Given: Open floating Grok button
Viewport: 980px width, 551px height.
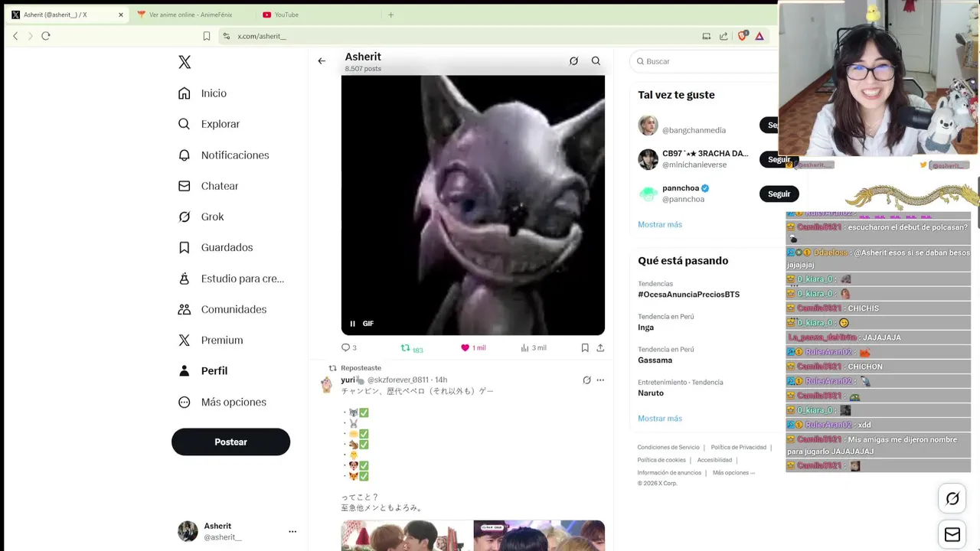Looking at the screenshot, I should click(952, 499).
